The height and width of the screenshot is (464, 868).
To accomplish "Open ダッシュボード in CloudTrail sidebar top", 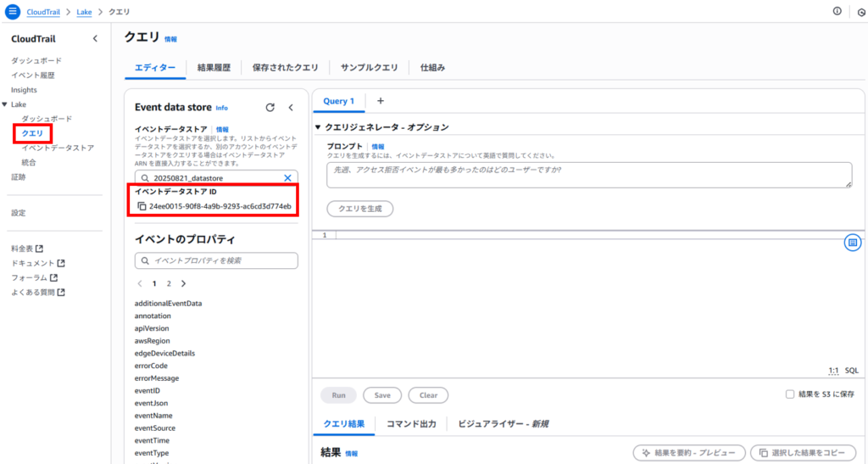I will coord(36,60).
